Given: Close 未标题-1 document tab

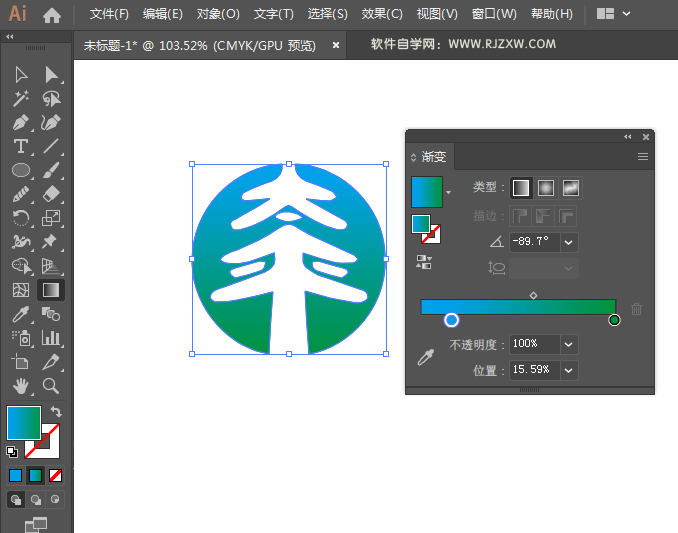Looking at the screenshot, I should (336, 45).
